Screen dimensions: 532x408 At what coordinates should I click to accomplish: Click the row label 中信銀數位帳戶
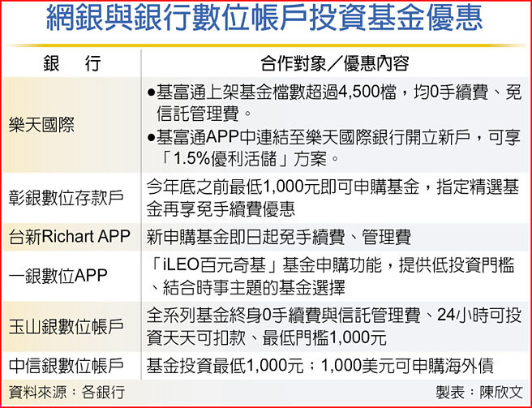[66, 366]
